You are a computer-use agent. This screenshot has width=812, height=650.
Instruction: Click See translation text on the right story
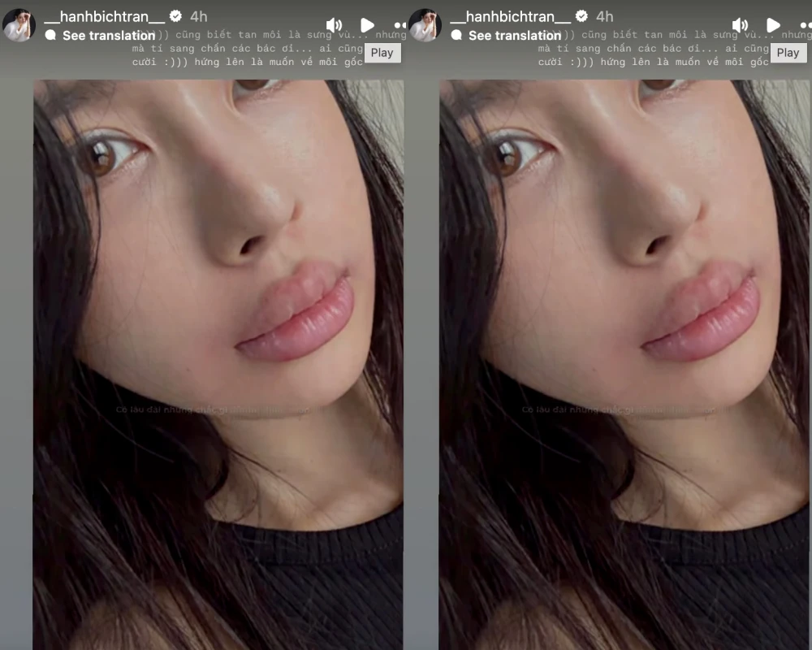(x=515, y=35)
